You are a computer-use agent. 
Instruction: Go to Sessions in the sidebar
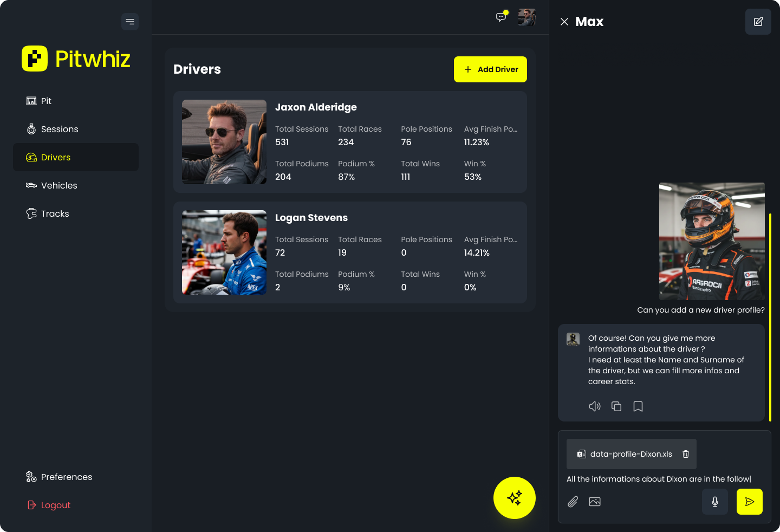coord(60,129)
